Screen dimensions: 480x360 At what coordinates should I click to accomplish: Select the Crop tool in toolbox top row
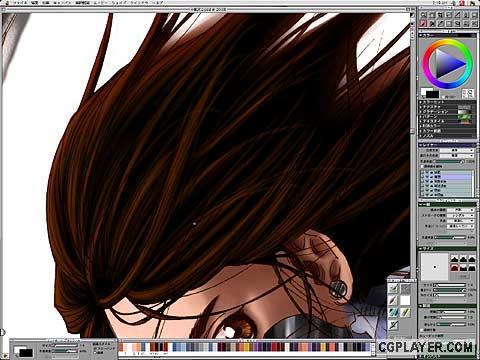(x=440, y=15)
